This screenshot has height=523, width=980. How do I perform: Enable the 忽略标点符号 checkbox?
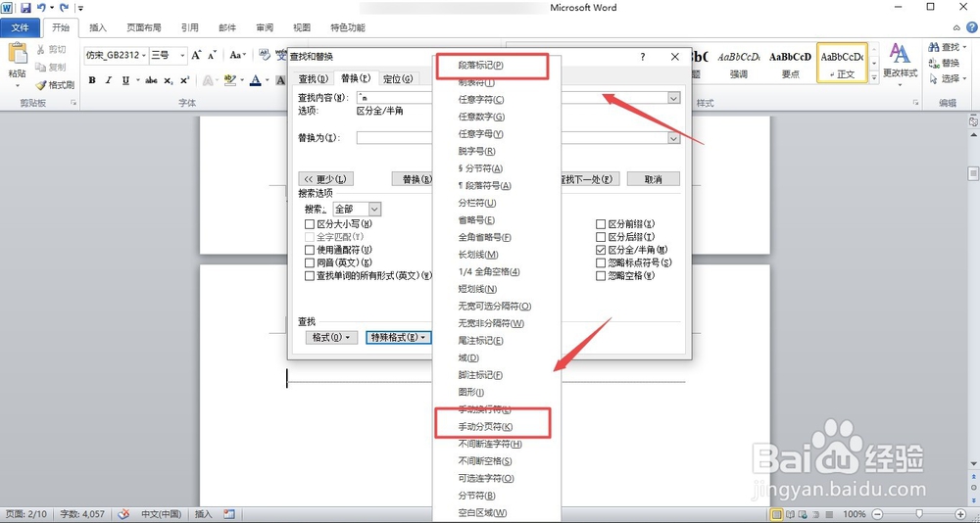tap(601, 262)
